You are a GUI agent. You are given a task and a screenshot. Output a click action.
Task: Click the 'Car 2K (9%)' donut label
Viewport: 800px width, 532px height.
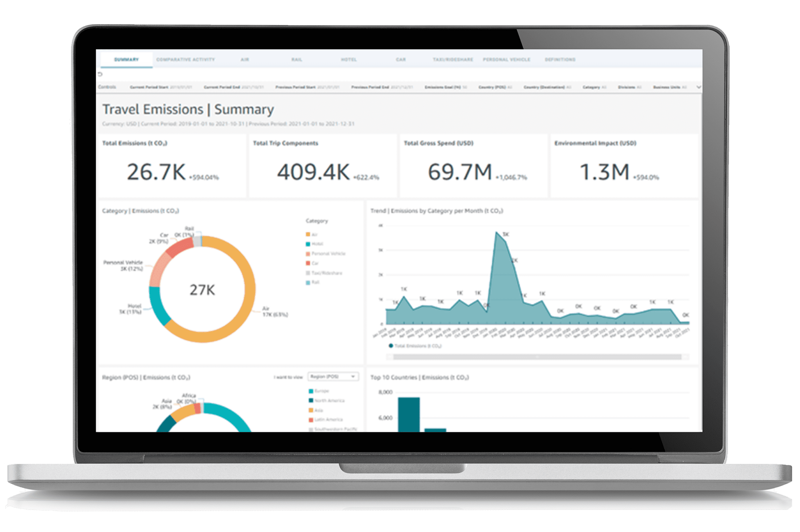(159, 238)
